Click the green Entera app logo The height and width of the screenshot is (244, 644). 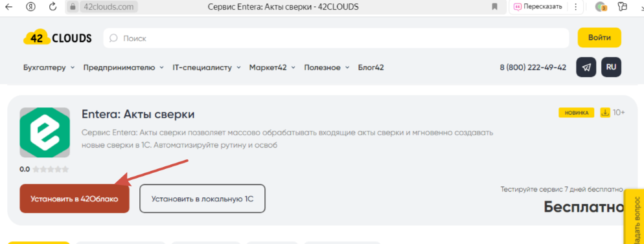(44, 133)
